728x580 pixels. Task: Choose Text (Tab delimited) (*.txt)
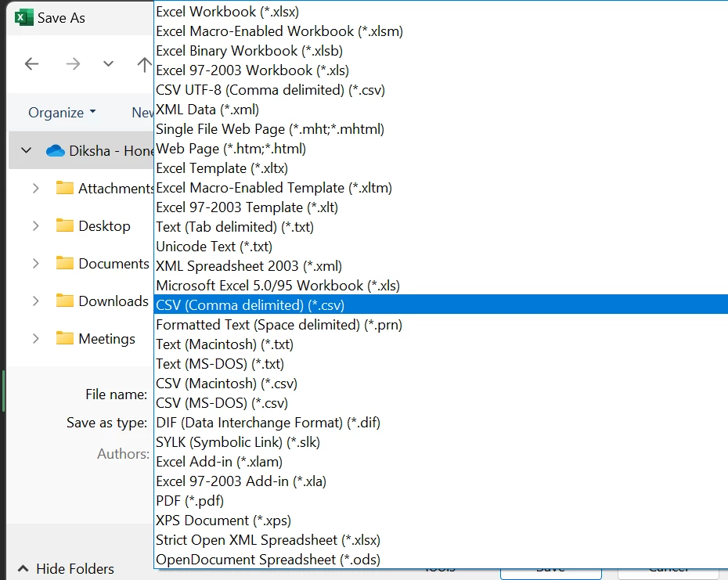click(441, 227)
